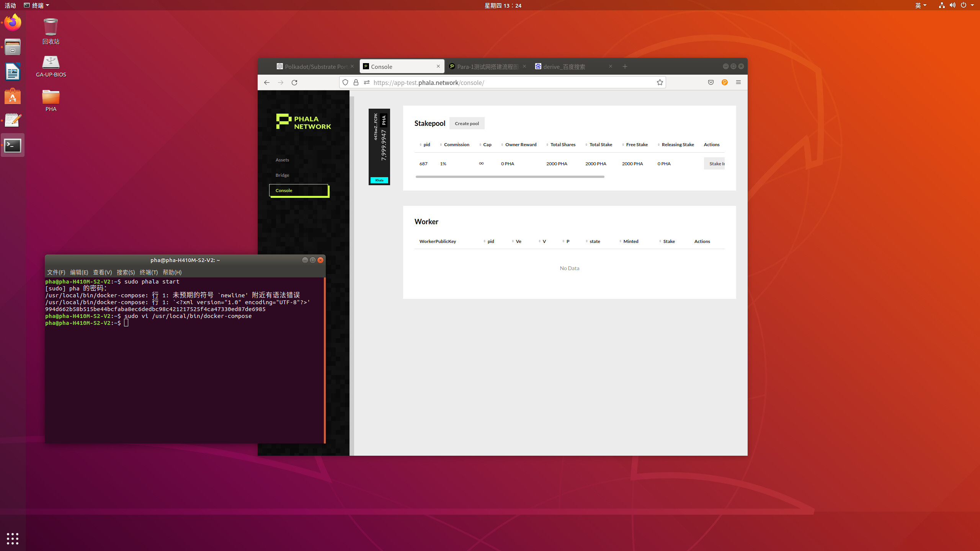Screen dimensions: 980x551
Task: Launch Ubuntu Software from the dock
Action: coord(13,96)
